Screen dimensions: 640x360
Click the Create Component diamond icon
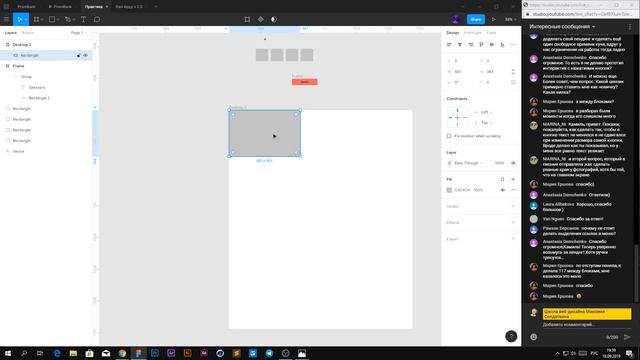coord(260,19)
